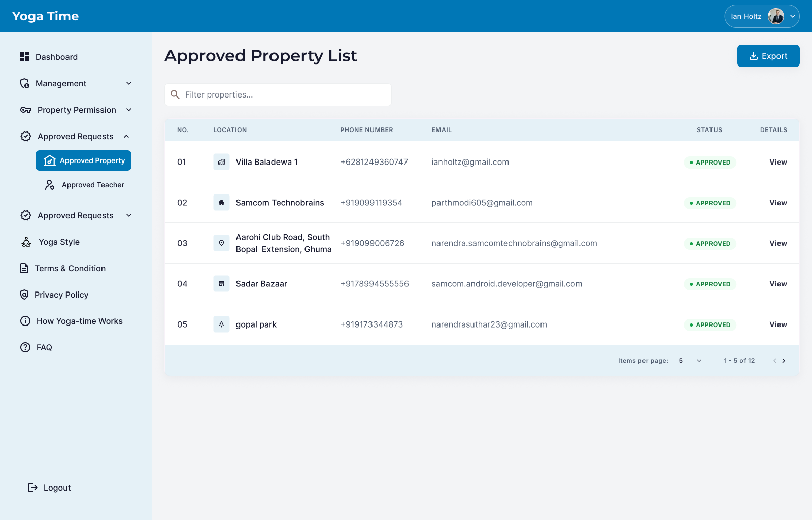Viewport: 812px width, 520px height.
Task: Click the Dashboard grid icon
Action: [25, 57]
